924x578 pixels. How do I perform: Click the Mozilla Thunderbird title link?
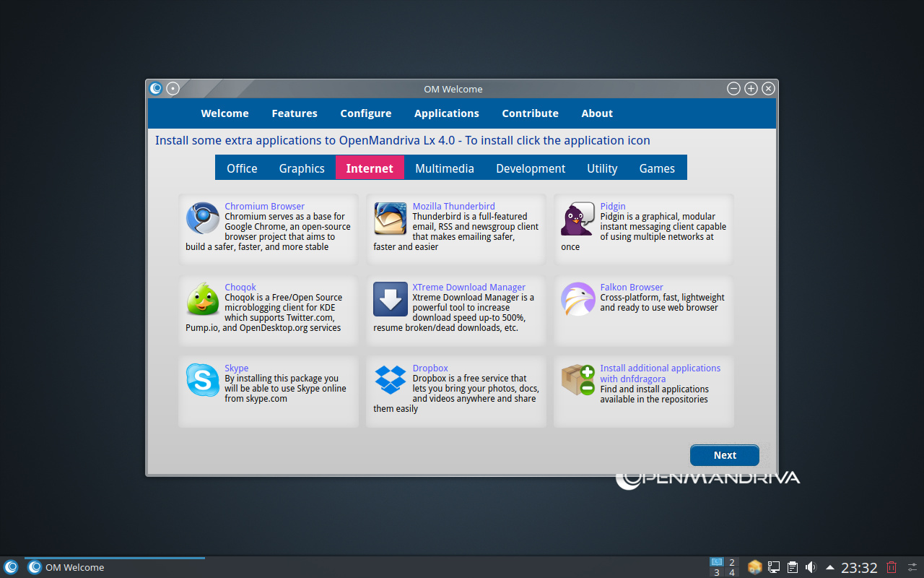453,206
